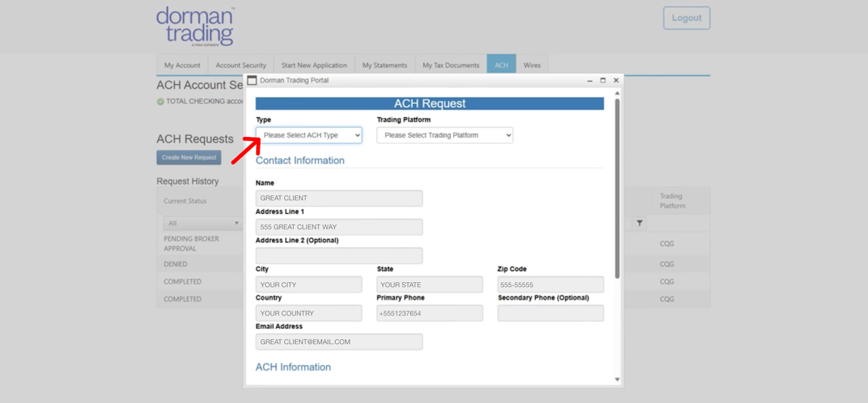Minimize the Dorman Trading Portal dialog

pos(590,80)
